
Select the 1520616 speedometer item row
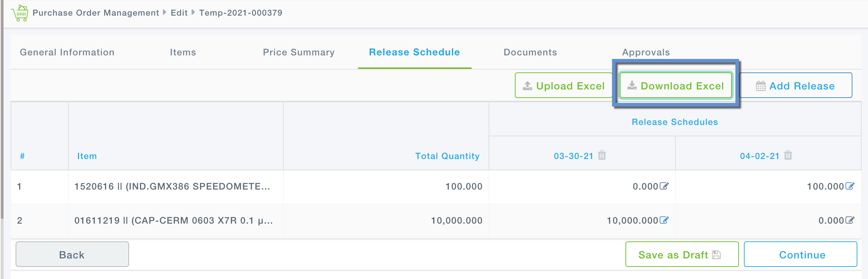click(x=172, y=186)
